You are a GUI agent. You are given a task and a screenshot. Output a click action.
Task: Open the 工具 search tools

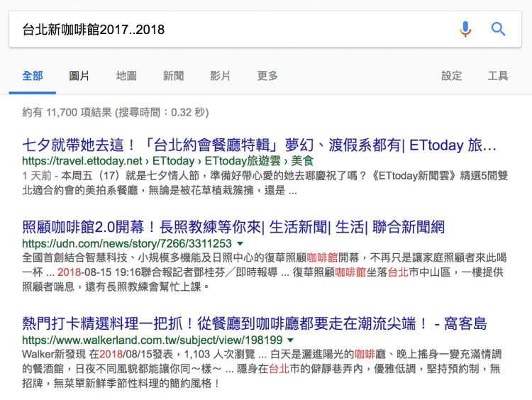pos(498,76)
